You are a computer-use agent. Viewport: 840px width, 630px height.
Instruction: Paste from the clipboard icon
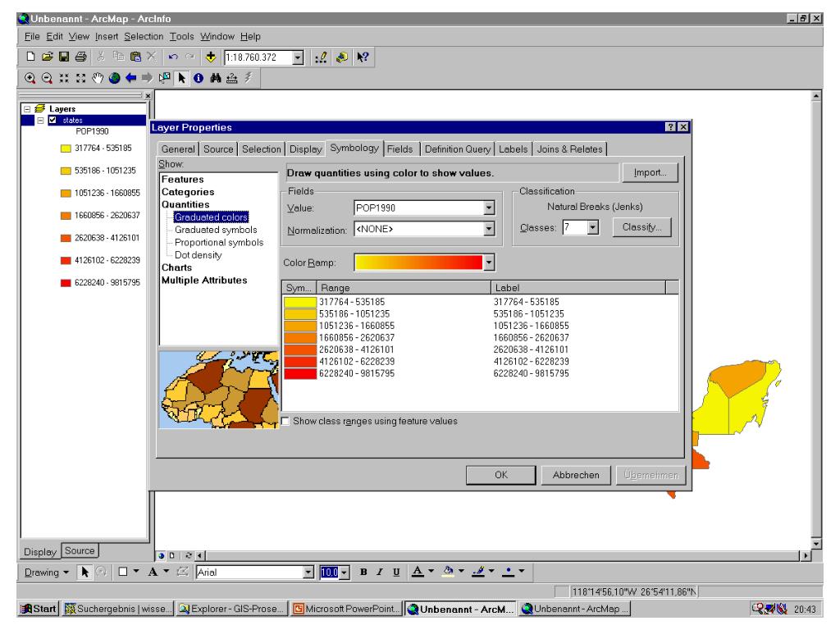coord(135,57)
